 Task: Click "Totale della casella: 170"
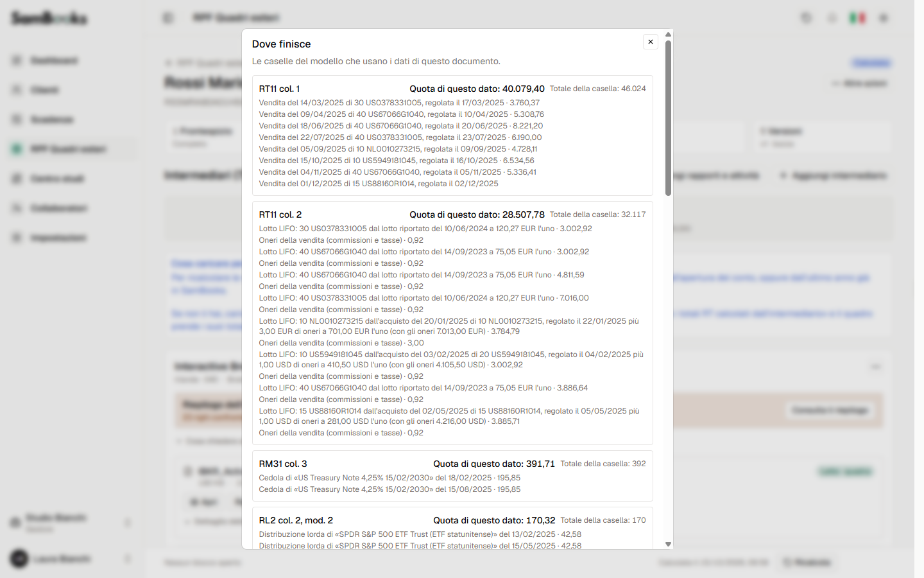click(x=603, y=520)
